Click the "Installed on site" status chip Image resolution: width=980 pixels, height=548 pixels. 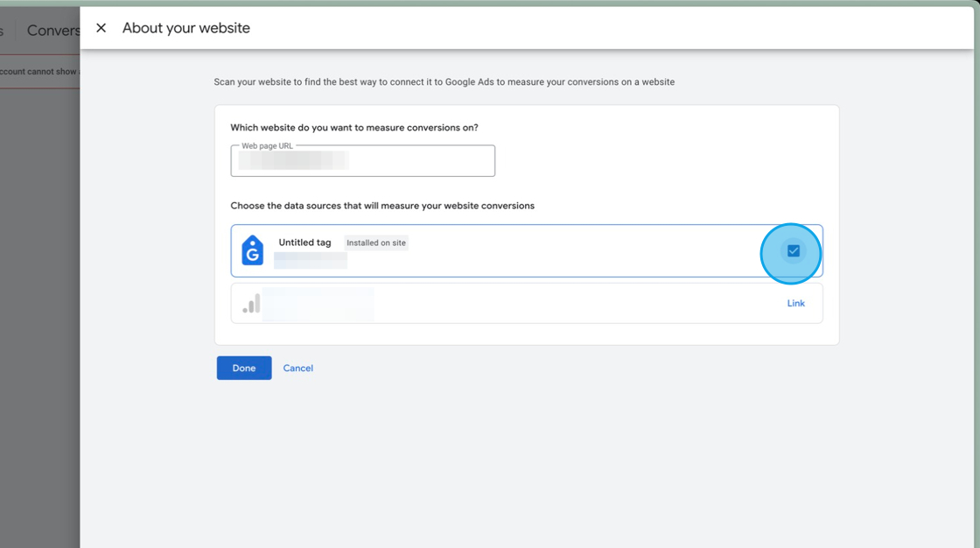pos(376,242)
